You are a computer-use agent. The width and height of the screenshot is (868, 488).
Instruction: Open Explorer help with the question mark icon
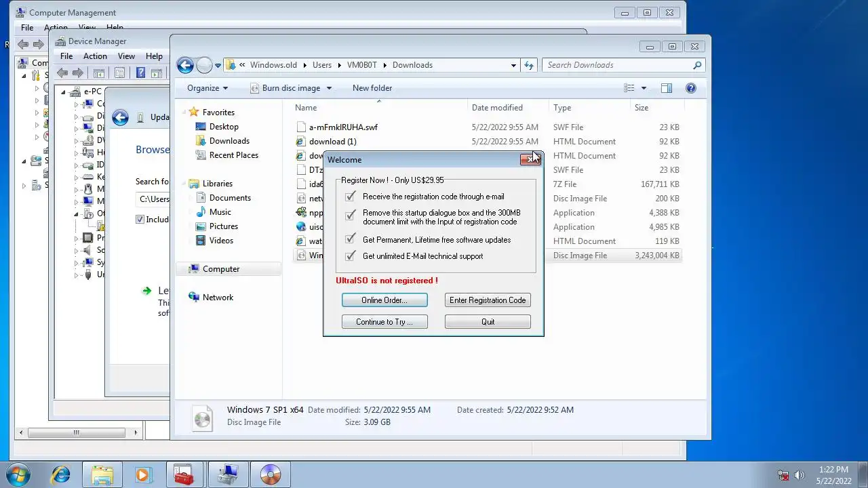691,88
